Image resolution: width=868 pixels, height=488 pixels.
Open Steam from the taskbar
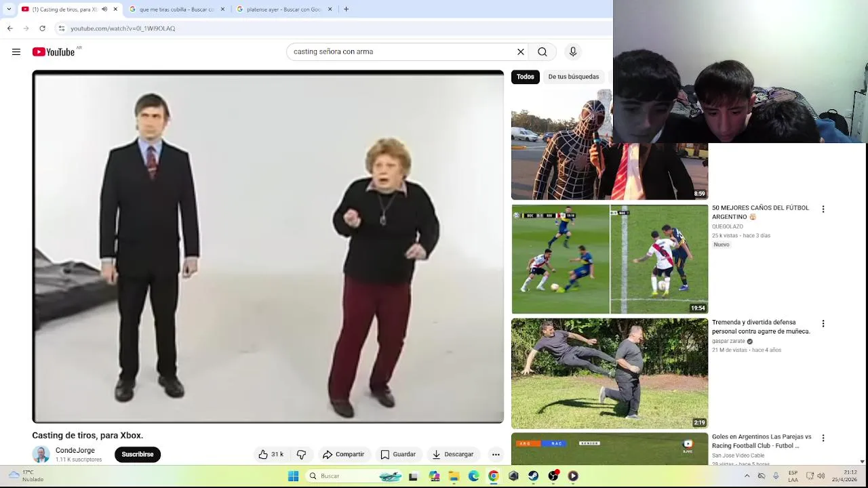tap(533, 476)
